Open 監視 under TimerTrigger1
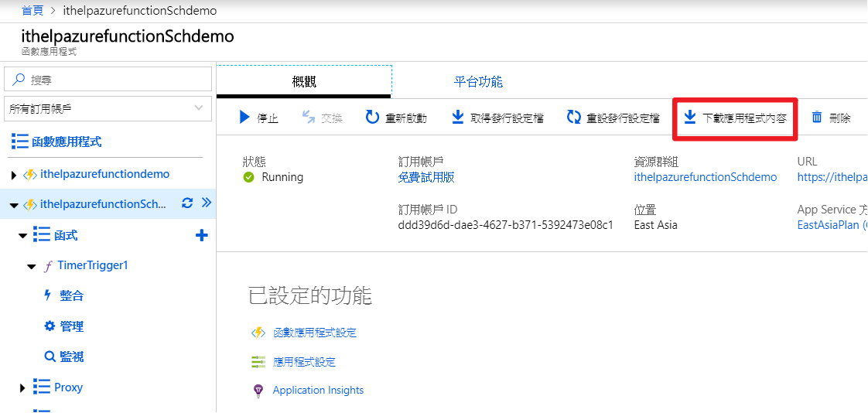This screenshot has width=868, height=413. 72,357
